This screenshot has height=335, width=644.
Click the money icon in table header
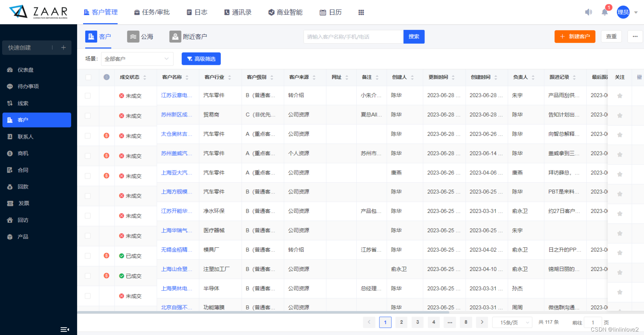[106, 77]
